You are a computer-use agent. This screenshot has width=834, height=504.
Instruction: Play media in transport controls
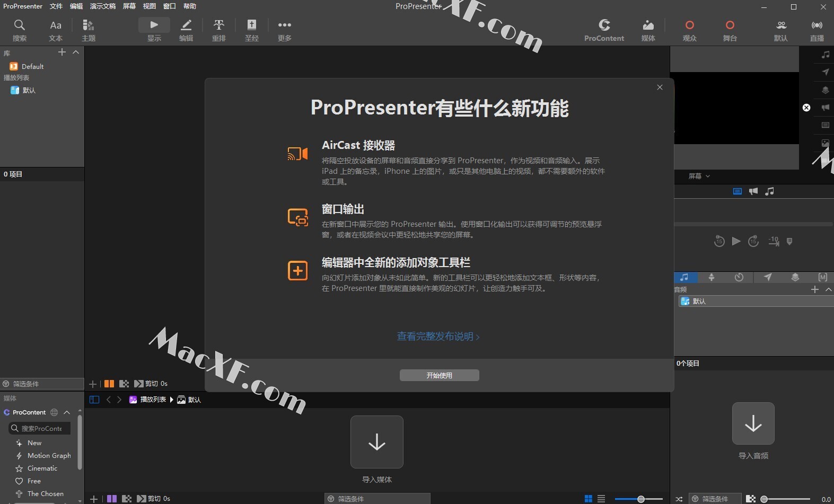(736, 241)
